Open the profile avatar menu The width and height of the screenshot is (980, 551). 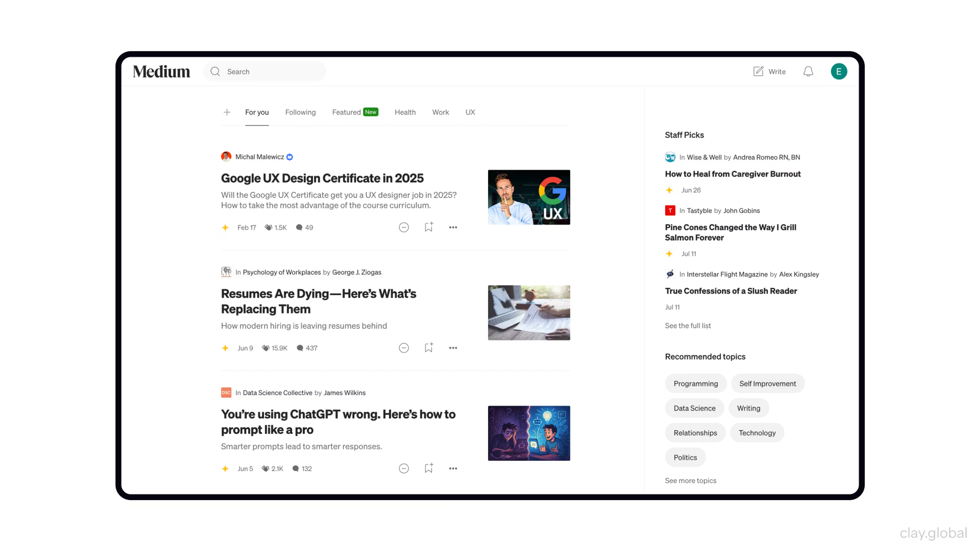pos(839,71)
